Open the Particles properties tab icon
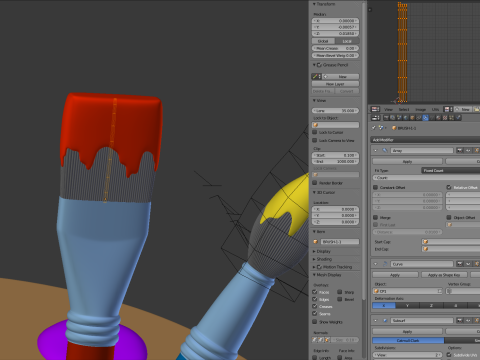Viewport: 480px width, 360px height. [x=451, y=118]
